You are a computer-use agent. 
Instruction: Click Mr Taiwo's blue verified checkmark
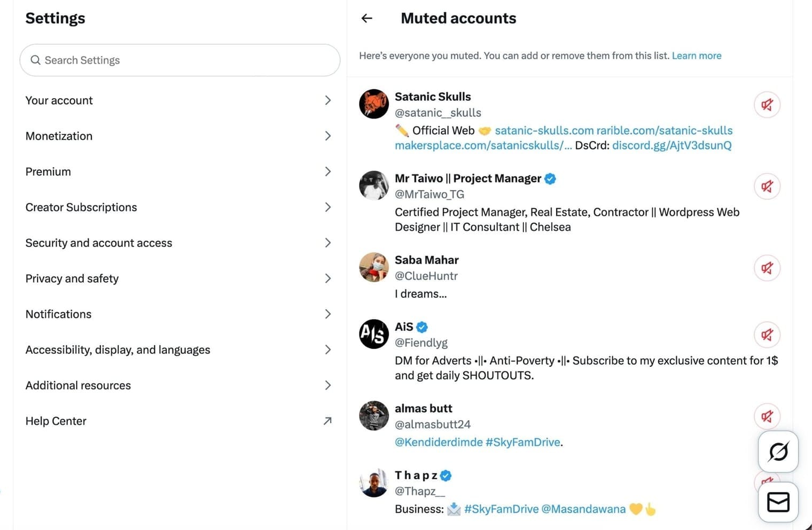(x=550, y=178)
